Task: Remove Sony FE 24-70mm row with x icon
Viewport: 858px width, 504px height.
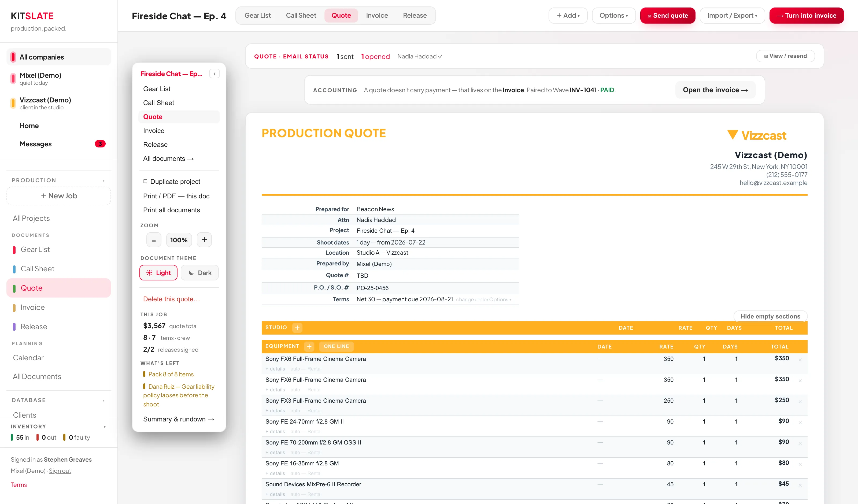Action: [x=800, y=423]
